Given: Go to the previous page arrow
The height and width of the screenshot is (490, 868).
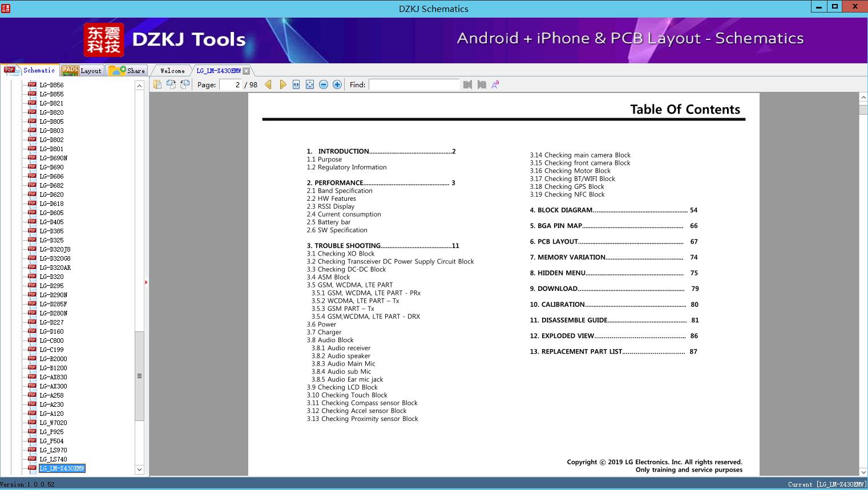Looking at the screenshot, I should pos(268,84).
